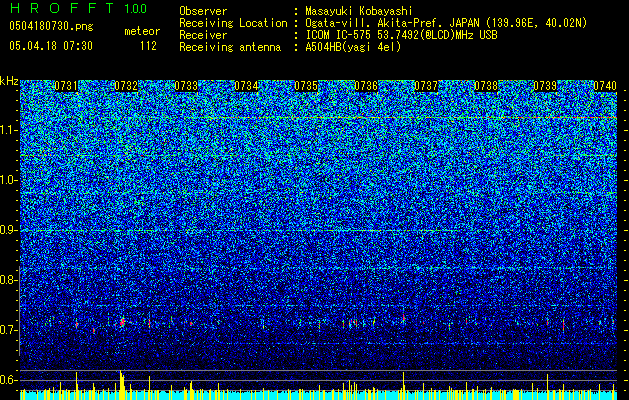Image resolution: width=629 pixels, height=400 pixels.
Task: Click the 0.7 kHz axis tick label
Action: pos(8,330)
